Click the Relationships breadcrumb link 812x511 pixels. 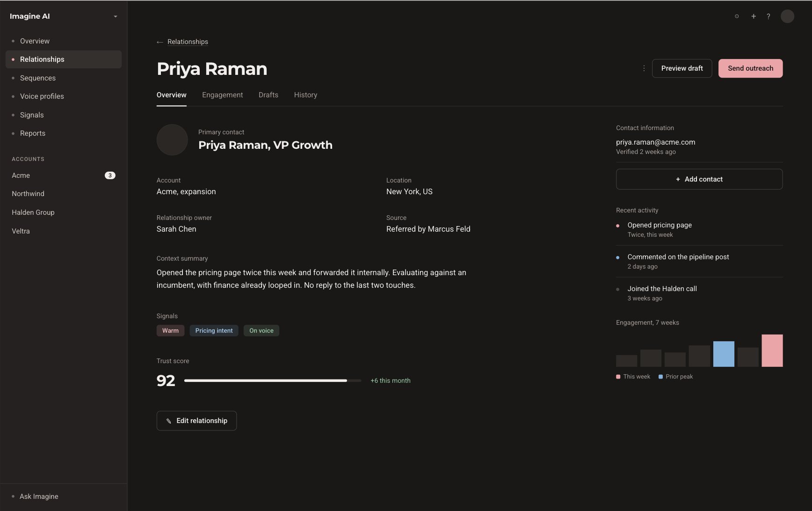188,42
